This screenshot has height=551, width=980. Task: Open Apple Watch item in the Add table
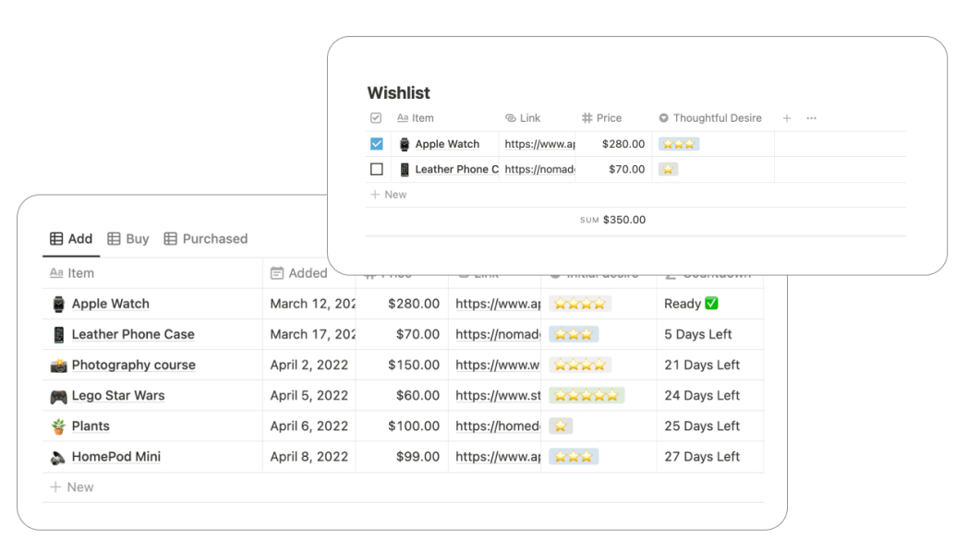111,304
